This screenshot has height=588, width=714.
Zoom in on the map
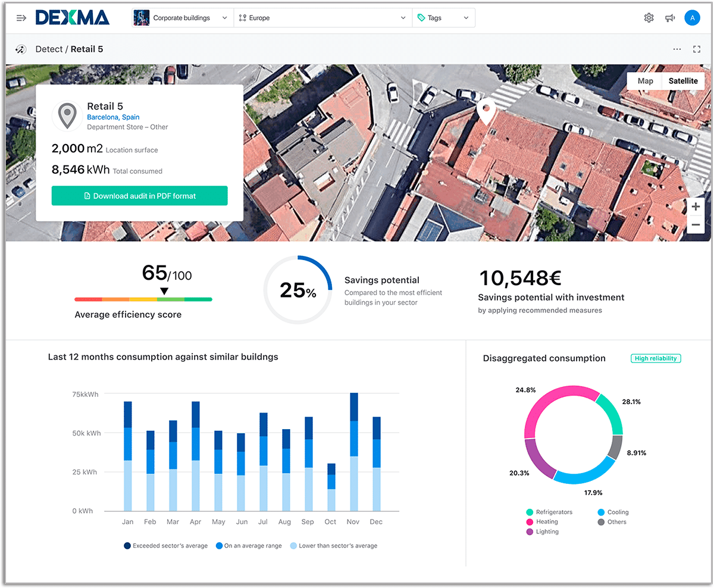pyautogui.click(x=696, y=207)
